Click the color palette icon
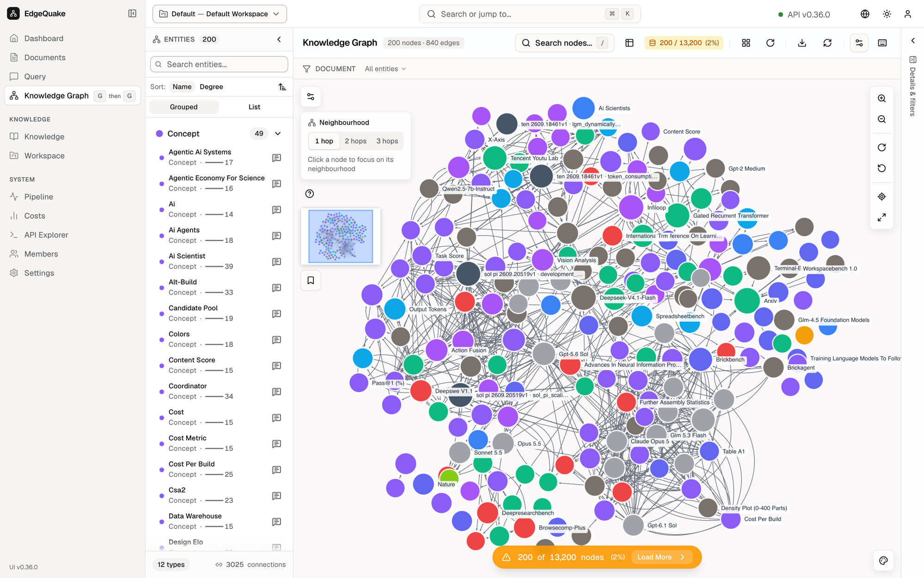The width and height of the screenshot is (924, 578). click(x=883, y=560)
